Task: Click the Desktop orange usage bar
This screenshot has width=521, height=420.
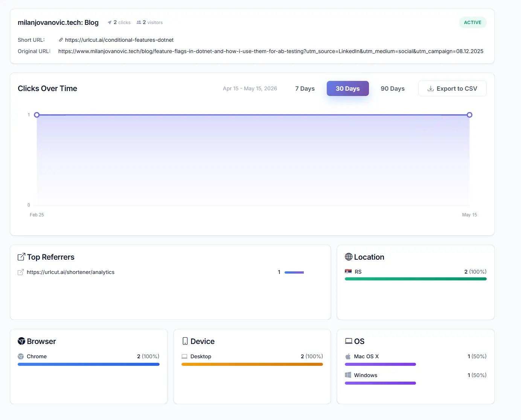Action: pos(252,364)
